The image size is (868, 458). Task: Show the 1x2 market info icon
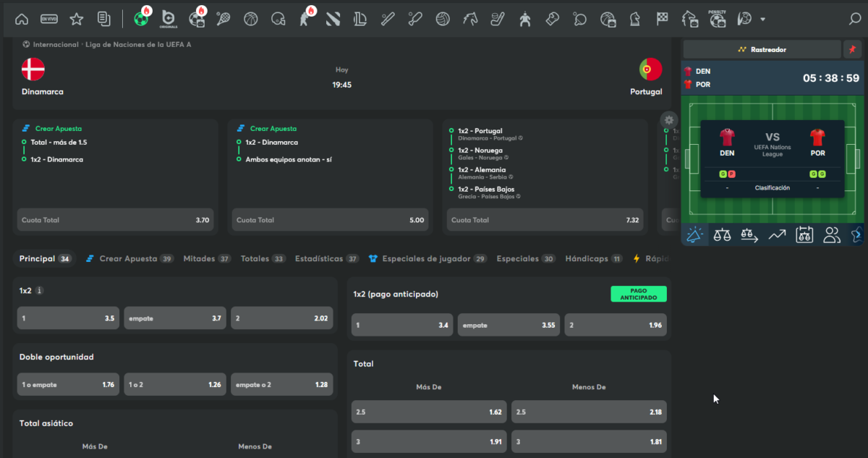(40, 291)
